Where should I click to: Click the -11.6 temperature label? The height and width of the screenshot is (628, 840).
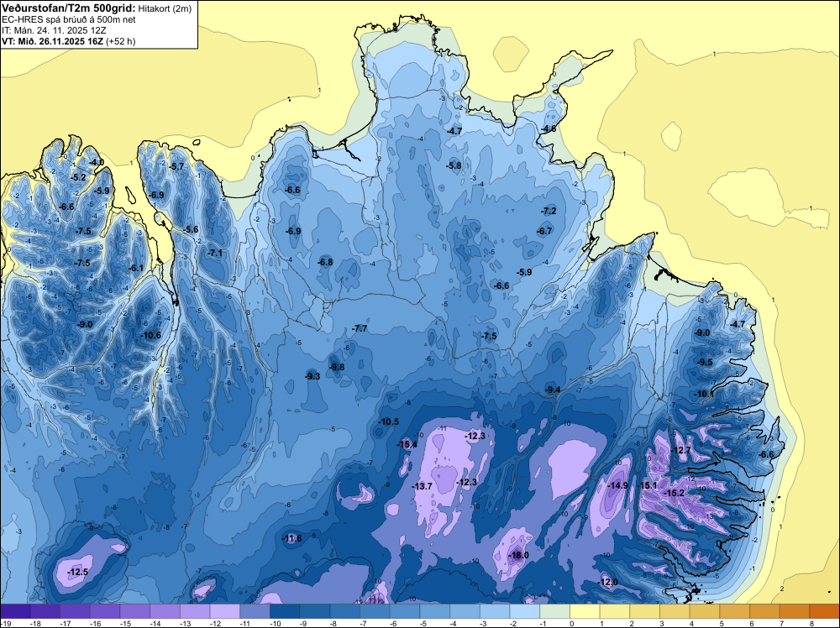292,538
